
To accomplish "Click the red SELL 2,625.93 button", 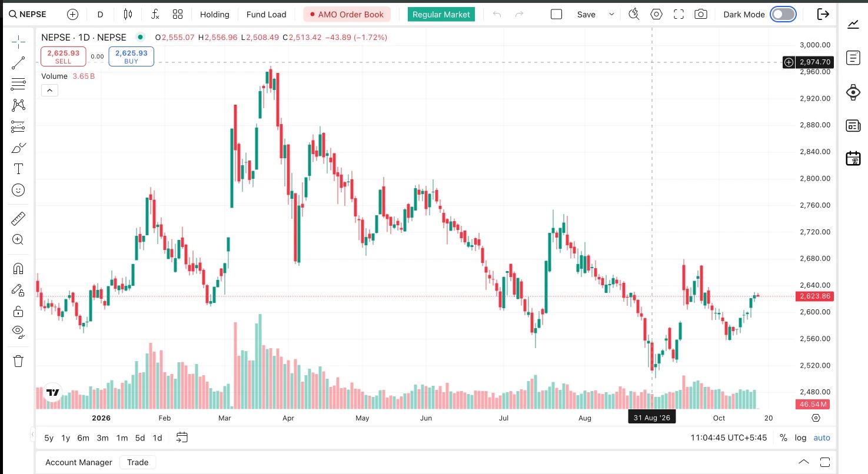I will pyautogui.click(x=63, y=56).
